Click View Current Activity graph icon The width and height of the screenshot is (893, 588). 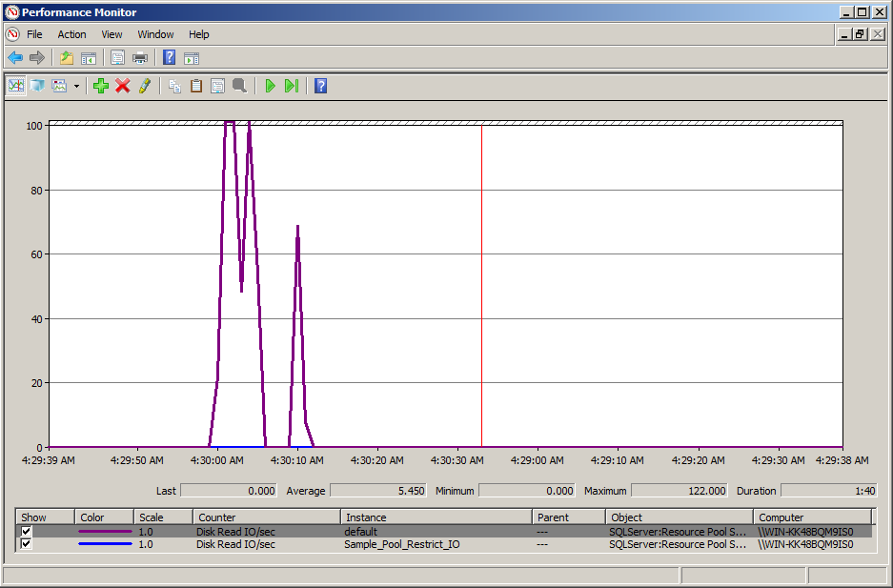(x=16, y=86)
